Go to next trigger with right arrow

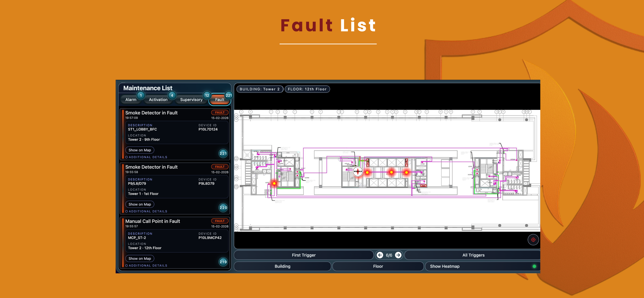click(x=398, y=255)
